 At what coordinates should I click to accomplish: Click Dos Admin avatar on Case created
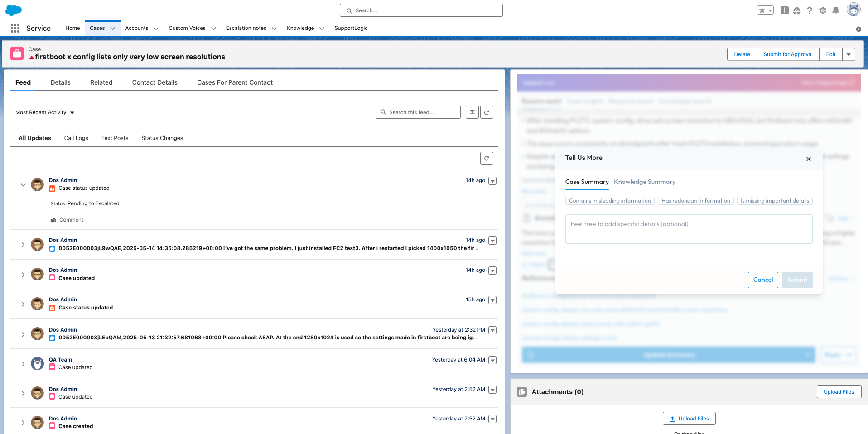click(x=37, y=423)
